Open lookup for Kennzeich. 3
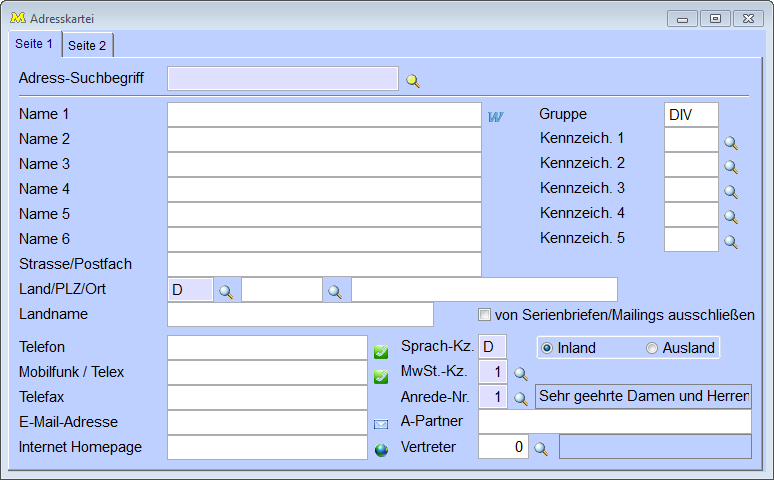 click(731, 192)
